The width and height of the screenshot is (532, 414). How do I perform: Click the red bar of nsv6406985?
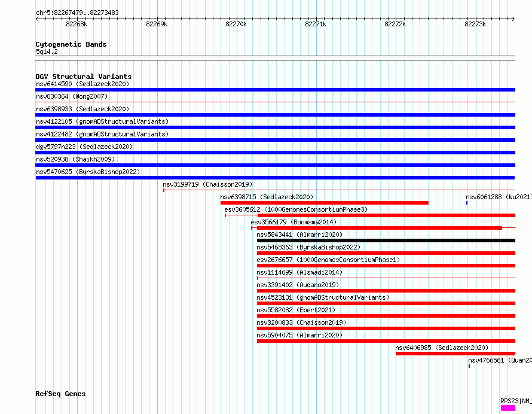tap(455, 354)
